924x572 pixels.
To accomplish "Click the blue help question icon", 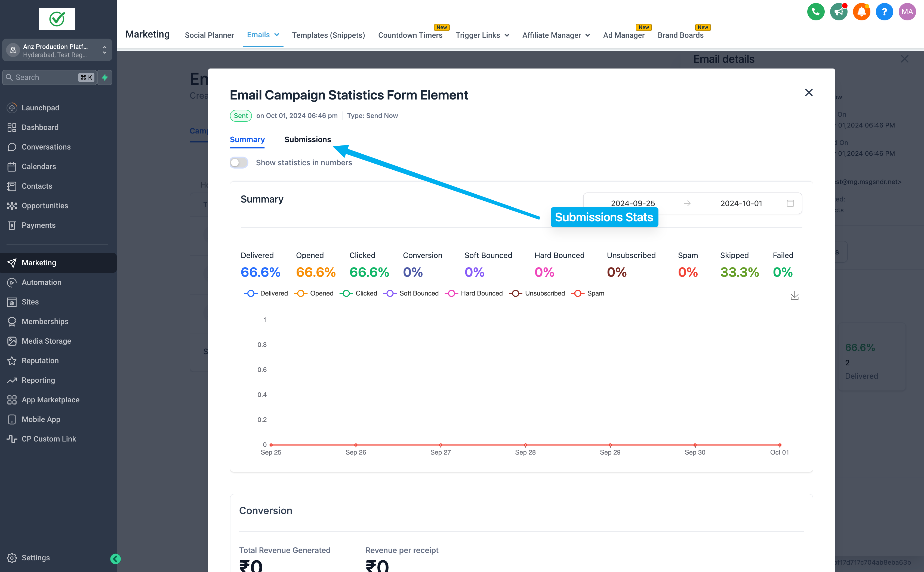I will (884, 12).
